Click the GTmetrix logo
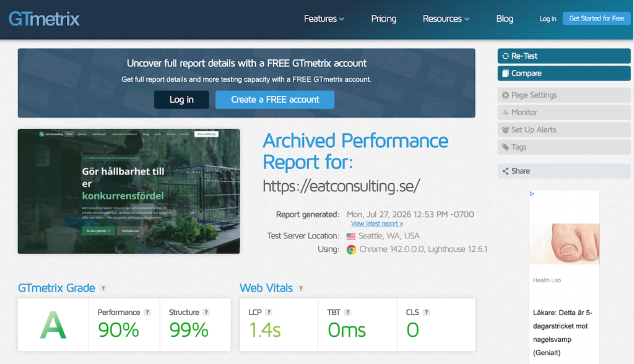The image size is (634, 364). (44, 19)
